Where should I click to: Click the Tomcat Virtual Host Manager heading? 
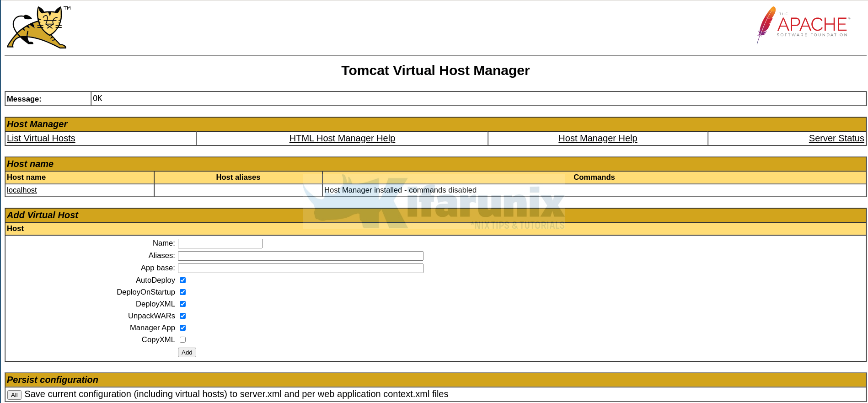pyautogui.click(x=435, y=70)
